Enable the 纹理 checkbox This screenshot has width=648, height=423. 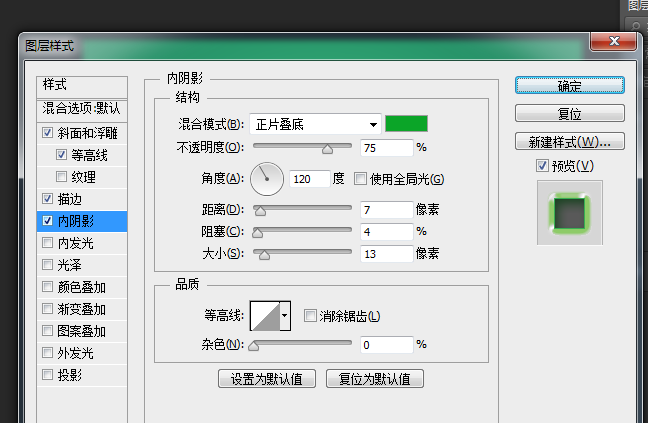pyautogui.click(x=61, y=177)
